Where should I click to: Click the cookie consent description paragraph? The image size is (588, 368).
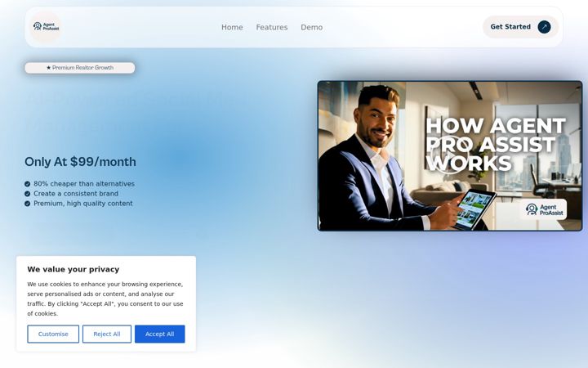tap(105, 299)
